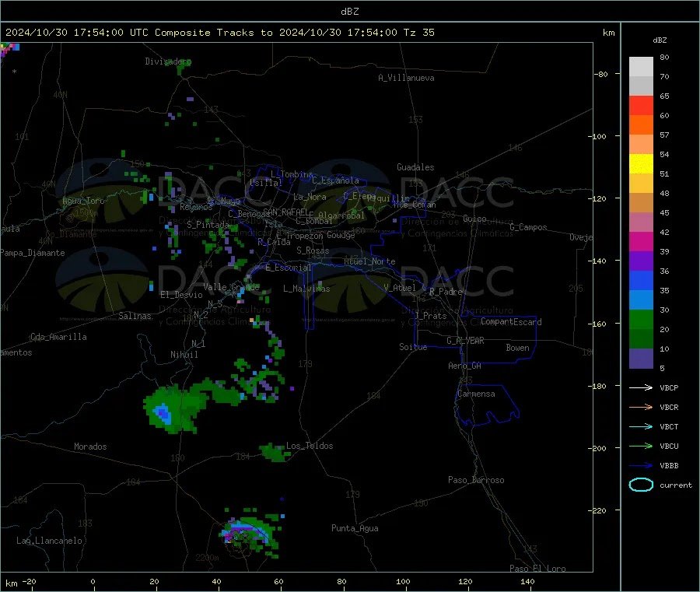Click the Carmensa location label

point(477,394)
